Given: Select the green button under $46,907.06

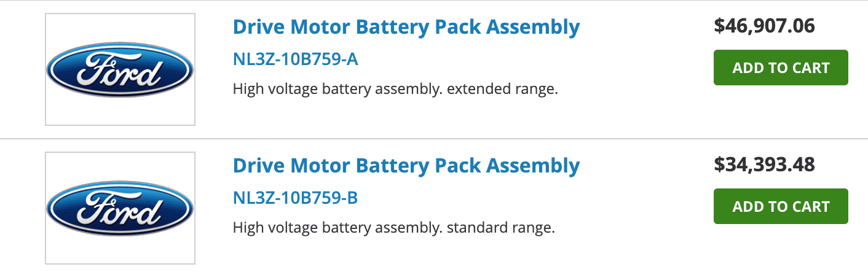Looking at the screenshot, I should click(781, 68).
